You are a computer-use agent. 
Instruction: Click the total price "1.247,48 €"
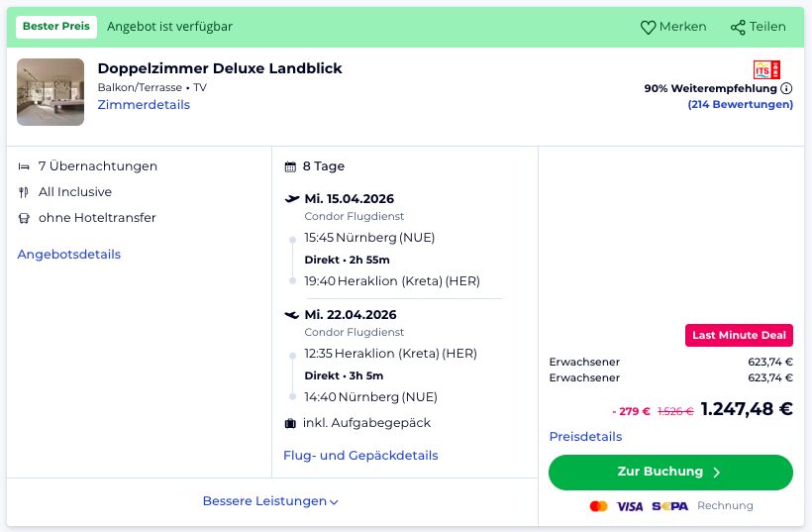coord(747,409)
